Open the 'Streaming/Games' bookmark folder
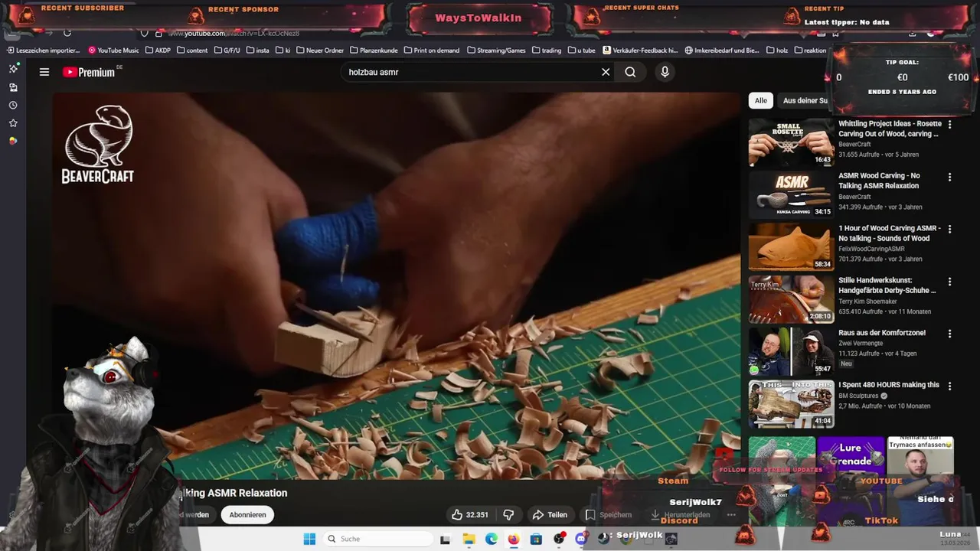Viewport: 980px width, 551px height. (496, 51)
